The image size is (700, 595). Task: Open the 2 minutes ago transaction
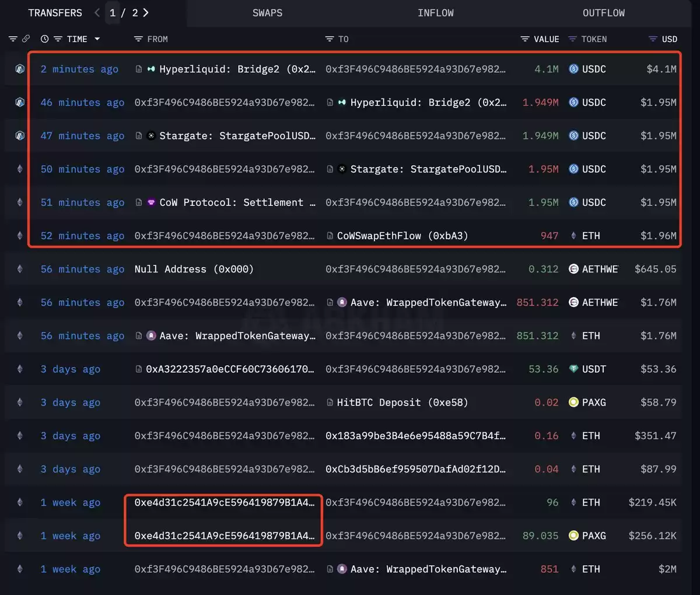pyautogui.click(x=79, y=69)
